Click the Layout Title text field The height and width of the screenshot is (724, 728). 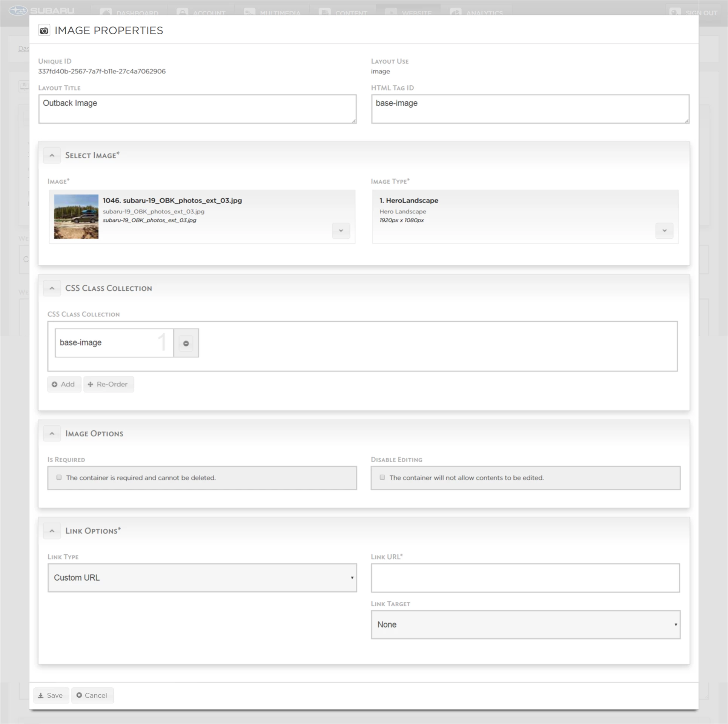[197, 109]
